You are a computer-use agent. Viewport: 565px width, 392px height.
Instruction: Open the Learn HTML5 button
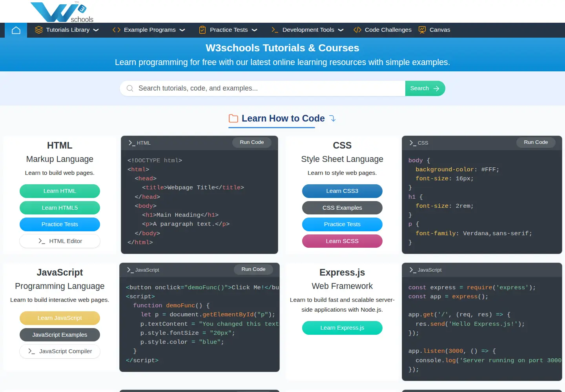coord(60,208)
